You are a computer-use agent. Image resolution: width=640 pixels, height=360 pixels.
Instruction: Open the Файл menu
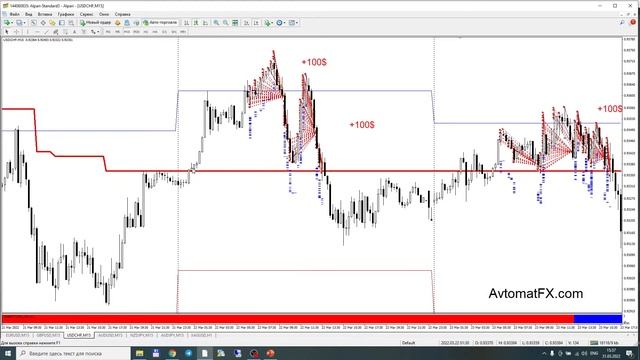click(14, 14)
